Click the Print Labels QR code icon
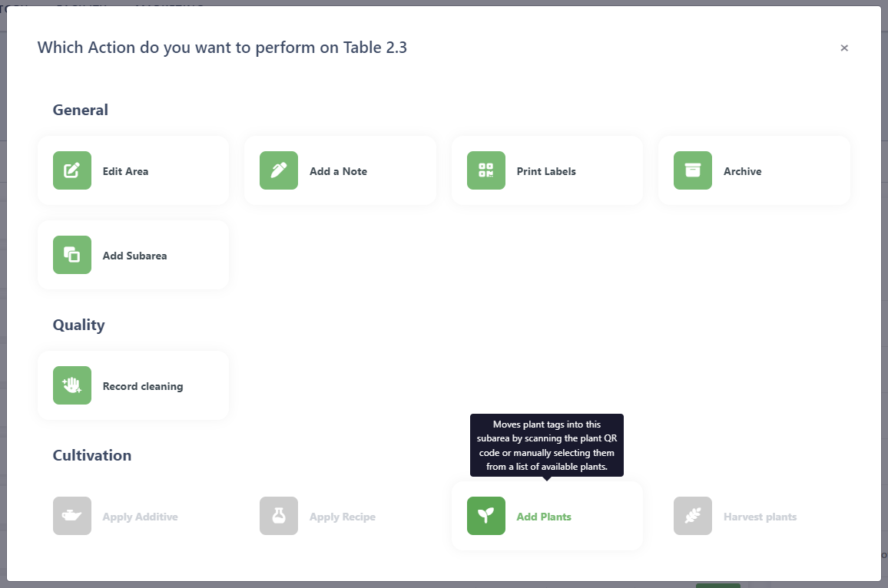Viewport: 888px width, 588px height. pos(486,170)
